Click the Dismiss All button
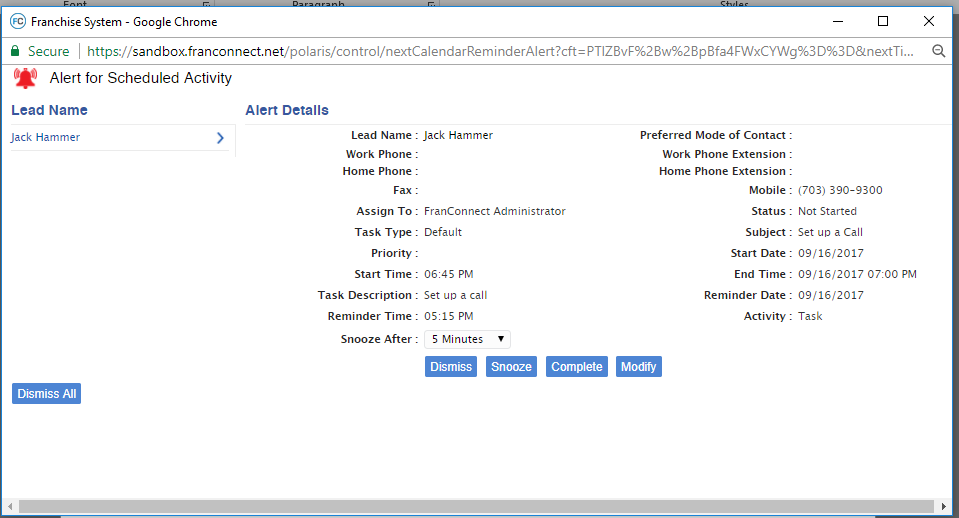Image resolution: width=959 pixels, height=518 pixels. pyautogui.click(x=46, y=394)
